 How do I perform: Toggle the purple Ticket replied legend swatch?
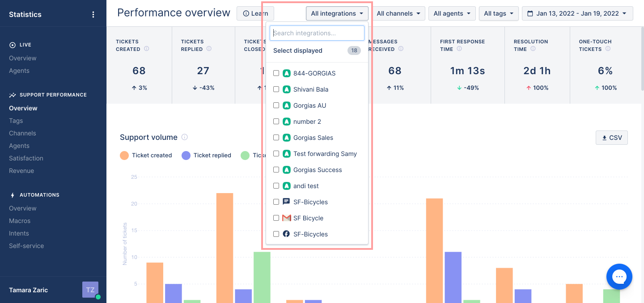tap(186, 156)
